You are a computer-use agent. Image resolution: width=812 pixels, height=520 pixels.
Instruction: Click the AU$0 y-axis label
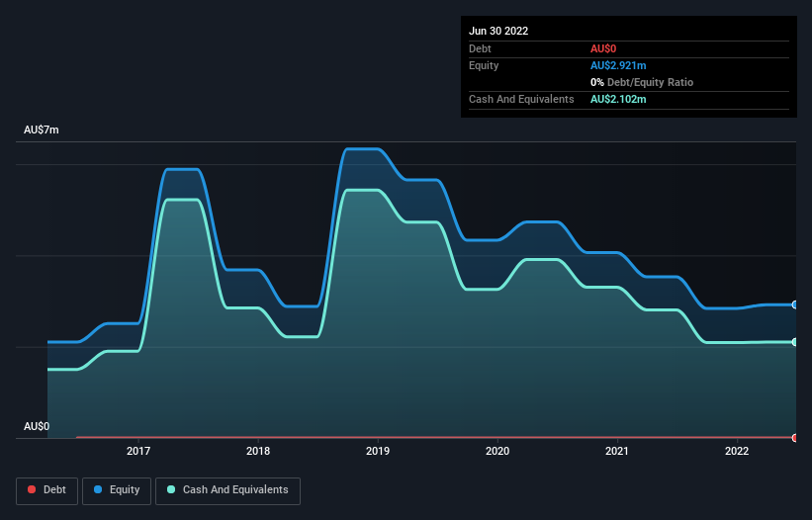tap(37, 426)
